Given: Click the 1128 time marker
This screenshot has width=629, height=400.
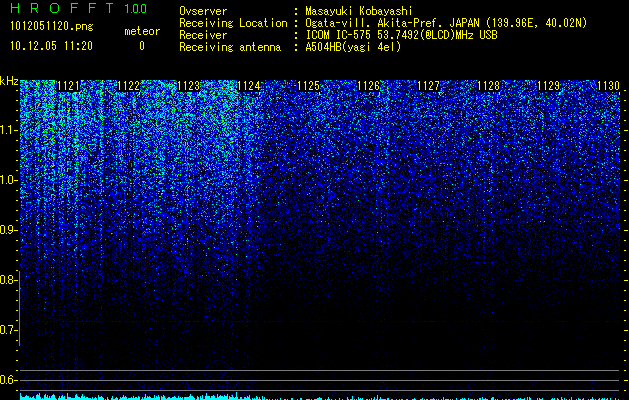Looking at the screenshot, I should click(x=489, y=86).
